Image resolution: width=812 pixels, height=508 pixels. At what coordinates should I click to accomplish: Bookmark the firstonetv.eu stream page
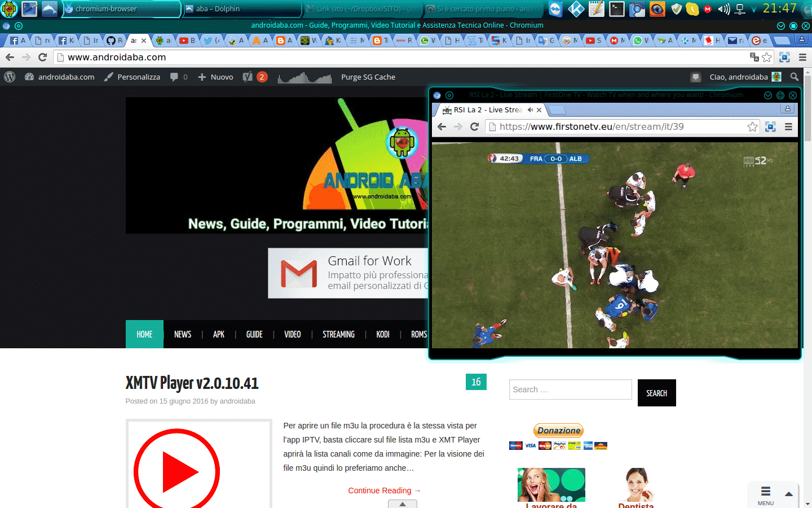pyautogui.click(x=752, y=126)
